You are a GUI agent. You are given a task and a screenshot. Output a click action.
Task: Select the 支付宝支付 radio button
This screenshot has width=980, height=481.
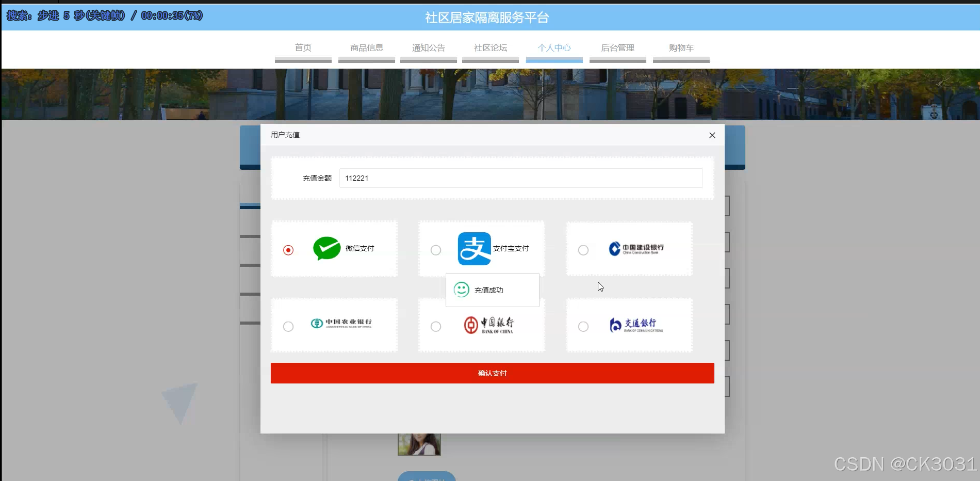pos(436,250)
